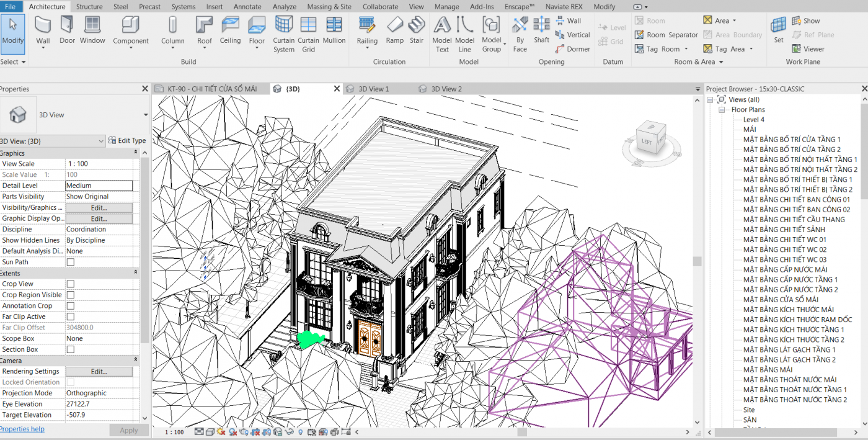The width and height of the screenshot is (868, 440).
Task: Open the Massing & Site ribbon tab
Action: tap(329, 7)
